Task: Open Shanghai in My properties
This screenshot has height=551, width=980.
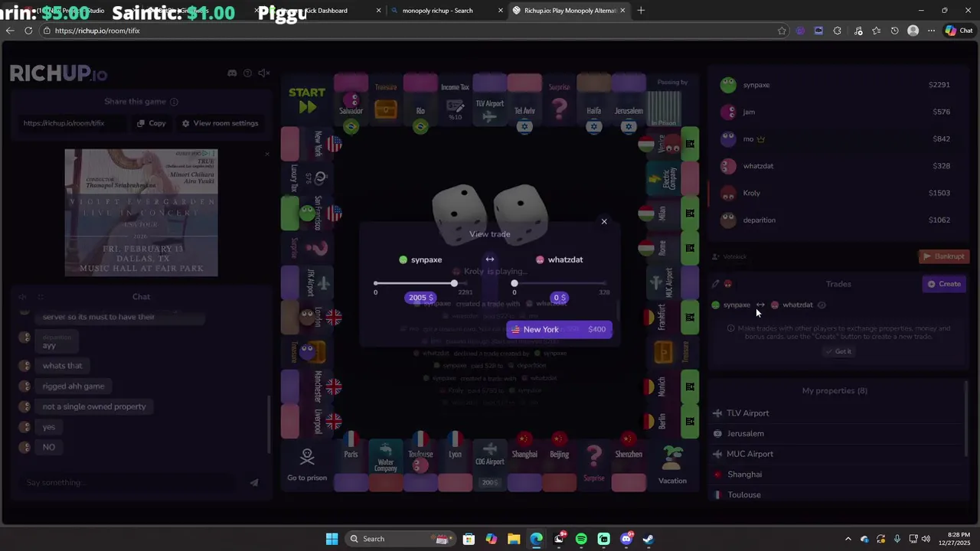Action: [835, 474]
